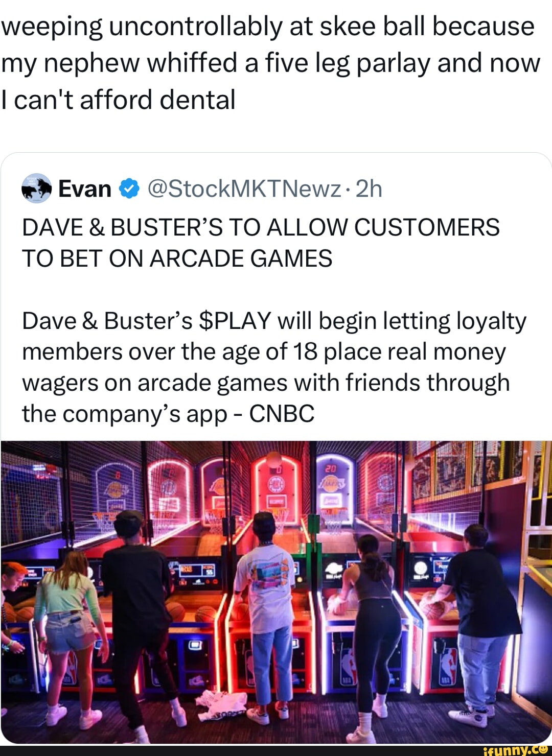Open Evan's profile avatar picture

[37, 188]
